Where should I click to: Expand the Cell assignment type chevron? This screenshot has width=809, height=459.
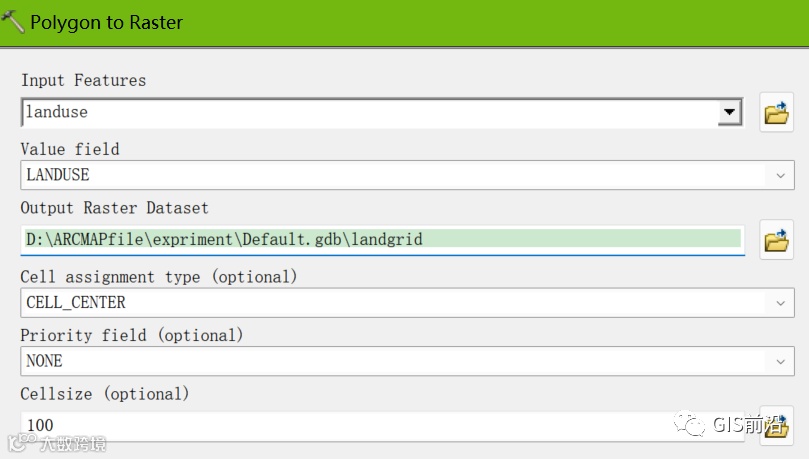point(780,302)
